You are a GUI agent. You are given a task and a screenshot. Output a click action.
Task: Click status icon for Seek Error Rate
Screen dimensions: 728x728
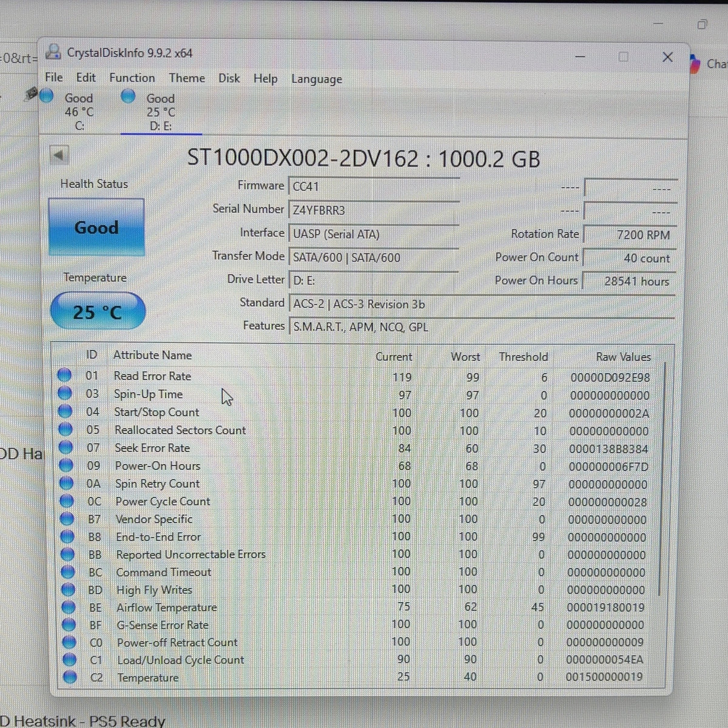click(x=66, y=448)
